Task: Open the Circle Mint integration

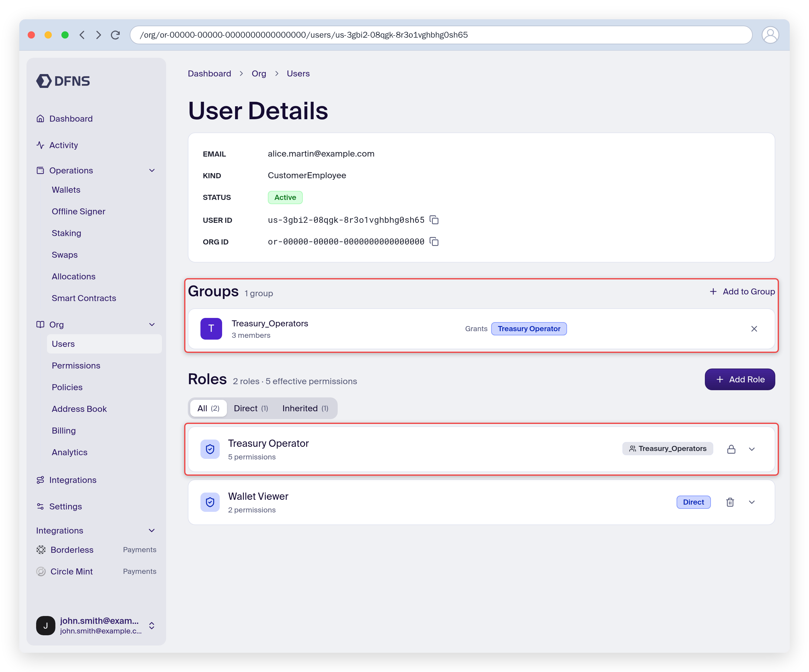Action: click(96, 571)
